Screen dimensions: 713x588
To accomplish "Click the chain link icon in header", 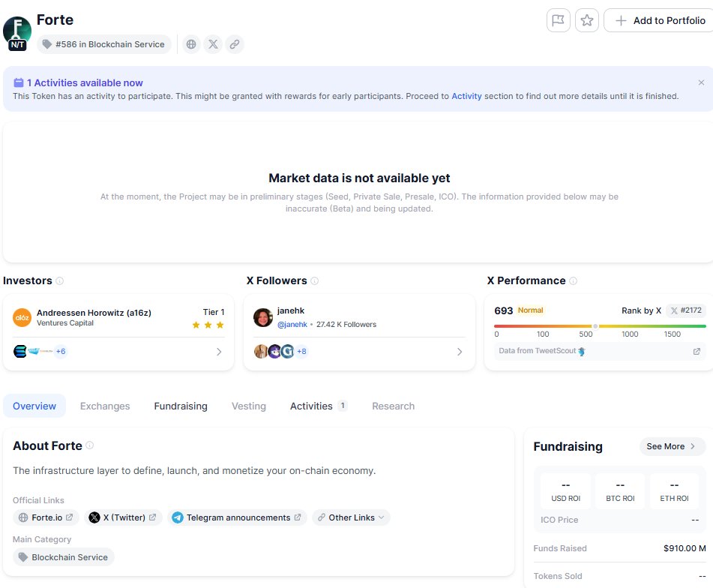I will 235,44.
